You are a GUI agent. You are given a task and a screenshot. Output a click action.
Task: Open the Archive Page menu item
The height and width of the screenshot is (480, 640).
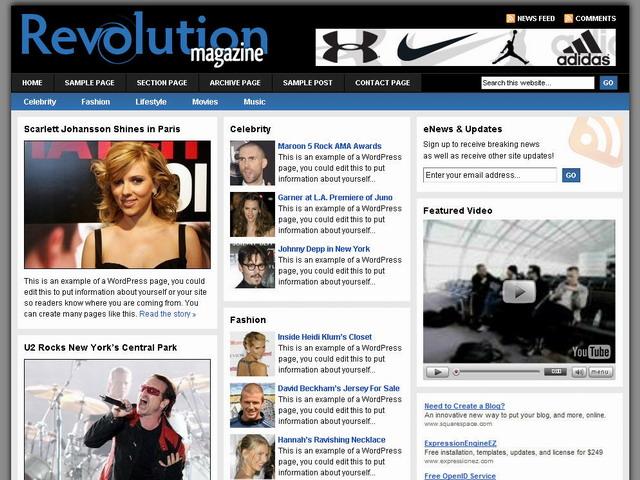coord(235,83)
